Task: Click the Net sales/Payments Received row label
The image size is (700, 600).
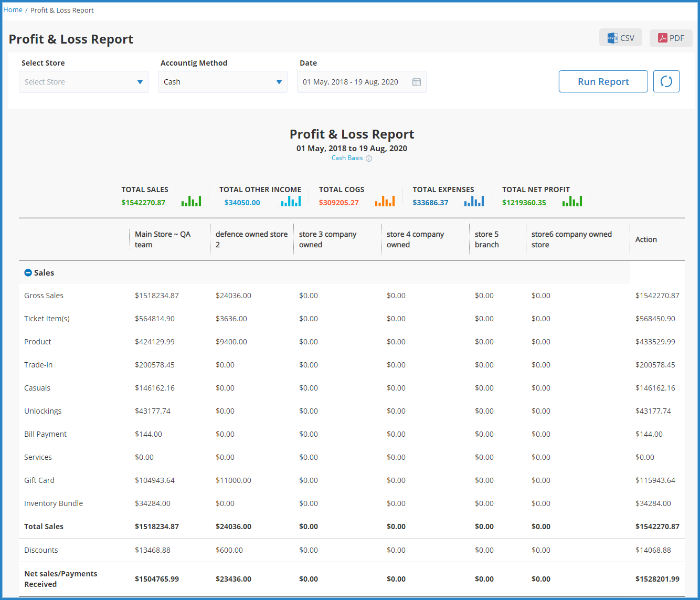Action: 61,579
